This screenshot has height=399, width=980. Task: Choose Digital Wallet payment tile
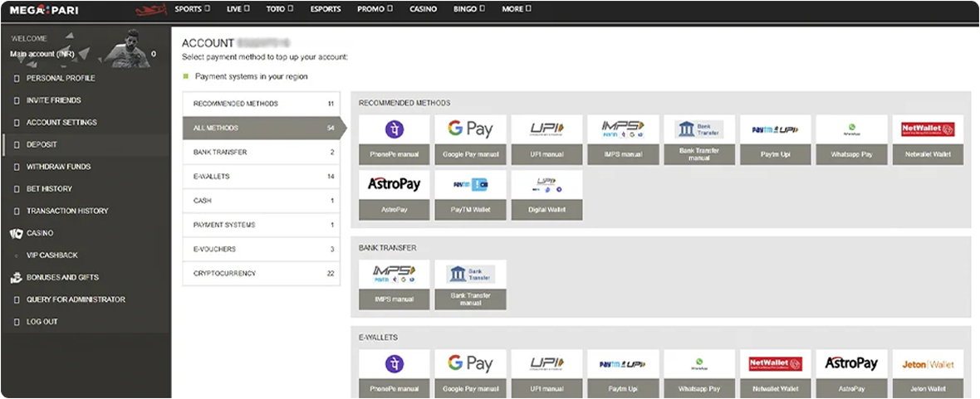[x=546, y=195]
